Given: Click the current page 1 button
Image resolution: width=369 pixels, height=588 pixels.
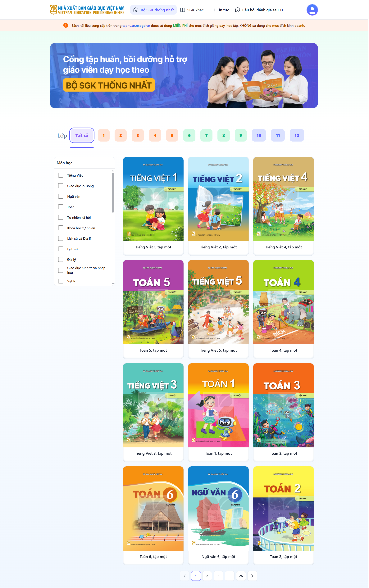Looking at the screenshot, I should click(196, 576).
